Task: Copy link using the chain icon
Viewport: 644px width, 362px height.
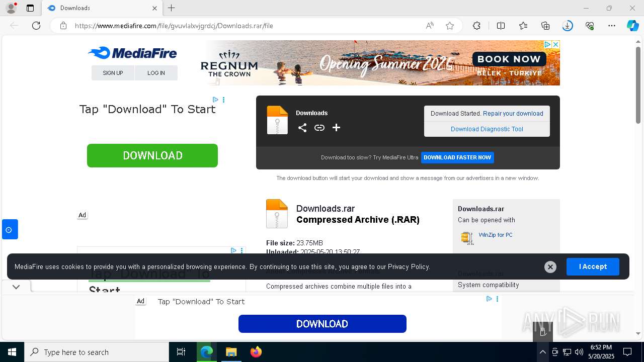Action: click(x=319, y=128)
